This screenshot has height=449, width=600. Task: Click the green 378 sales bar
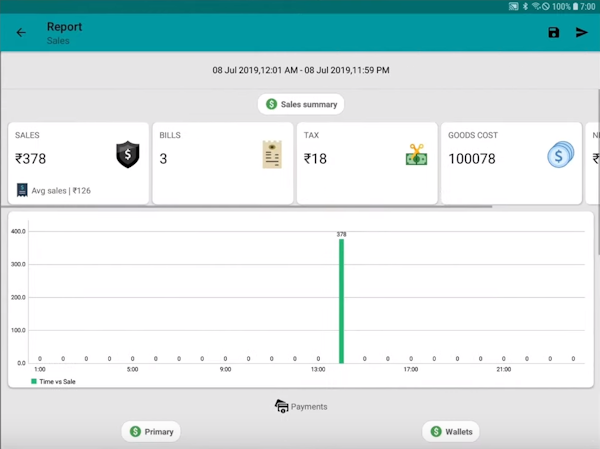pyautogui.click(x=341, y=300)
